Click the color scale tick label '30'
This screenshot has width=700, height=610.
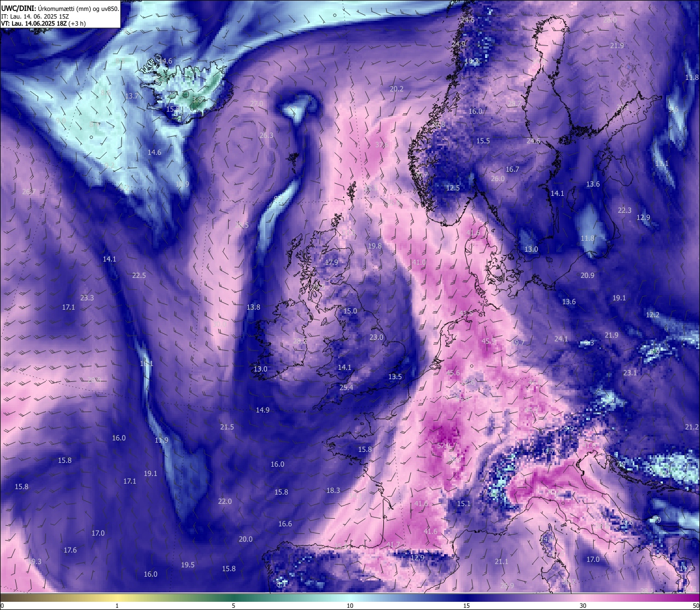(x=583, y=606)
